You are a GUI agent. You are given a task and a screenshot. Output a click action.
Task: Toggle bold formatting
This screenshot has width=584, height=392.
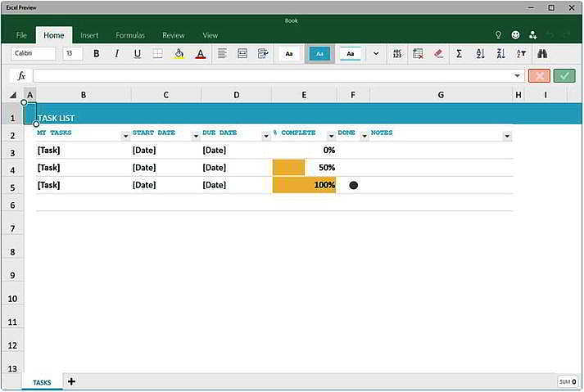click(x=97, y=54)
